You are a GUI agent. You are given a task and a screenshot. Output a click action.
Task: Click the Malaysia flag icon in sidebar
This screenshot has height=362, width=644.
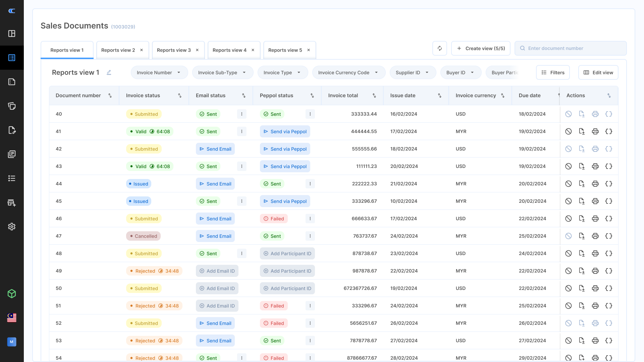pos(12,317)
